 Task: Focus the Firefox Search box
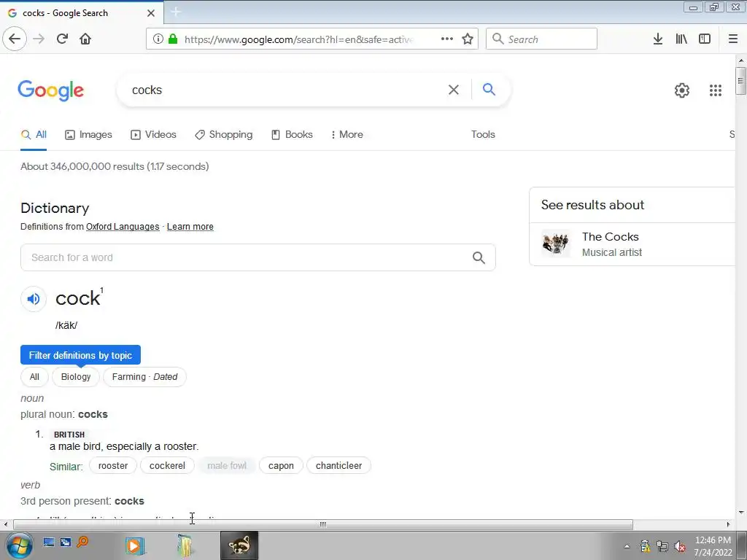click(x=542, y=39)
